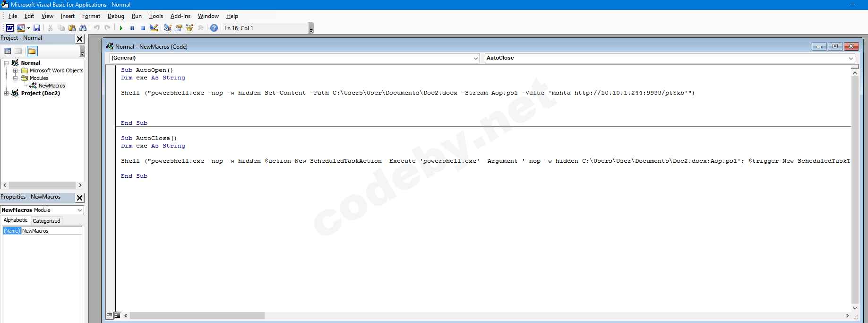Click the Reset stop icon

[143, 28]
